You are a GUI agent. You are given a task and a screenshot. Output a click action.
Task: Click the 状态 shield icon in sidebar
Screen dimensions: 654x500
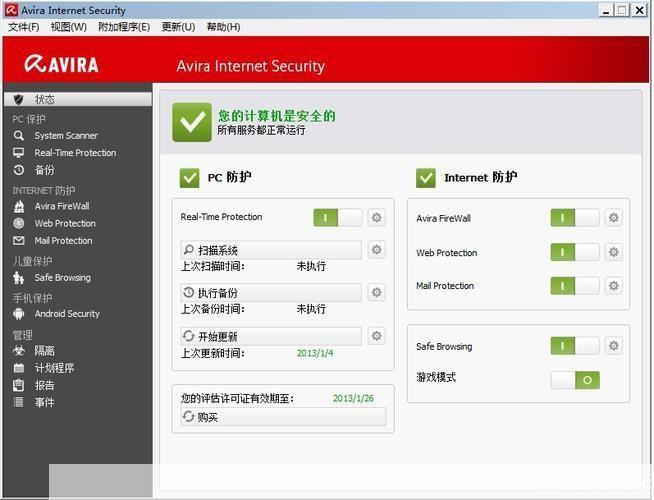18,99
